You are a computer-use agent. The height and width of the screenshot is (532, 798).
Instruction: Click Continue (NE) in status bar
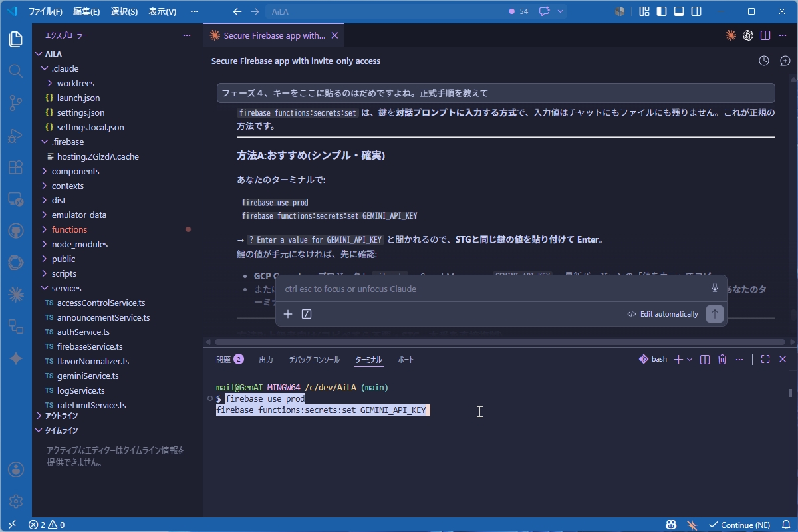coord(739,525)
